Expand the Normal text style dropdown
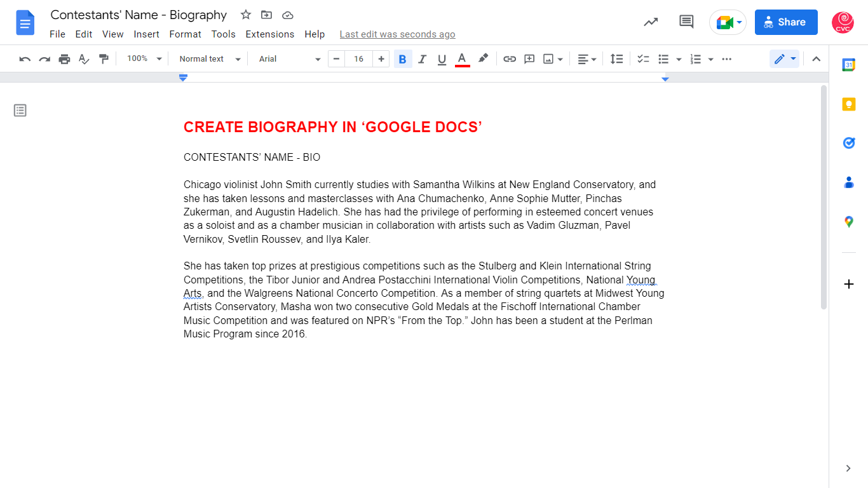This screenshot has height=488, width=868. (210, 59)
